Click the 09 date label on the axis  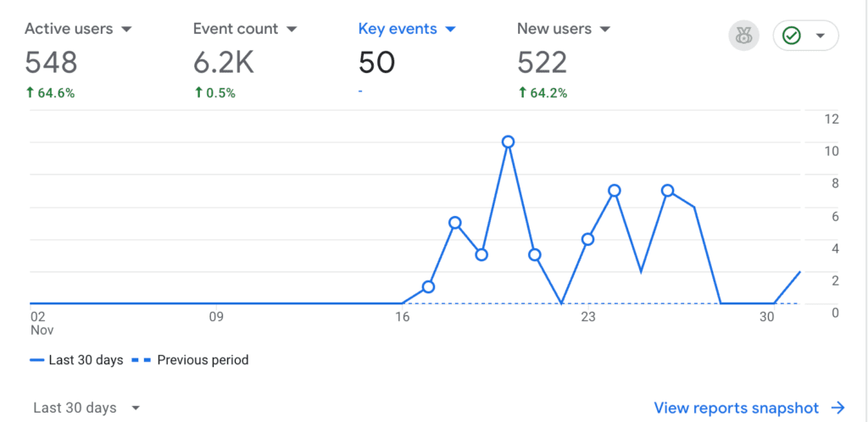click(216, 317)
